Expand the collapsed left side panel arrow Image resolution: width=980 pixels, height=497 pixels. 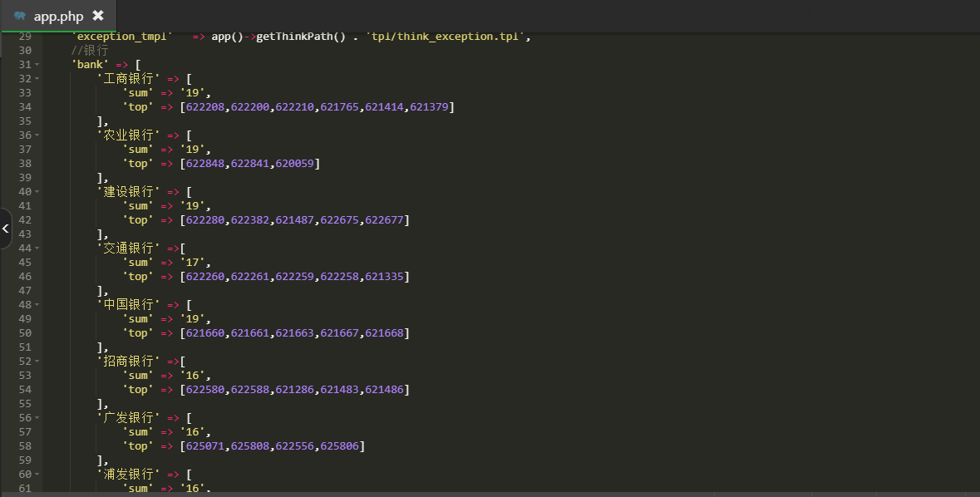[x=5, y=229]
